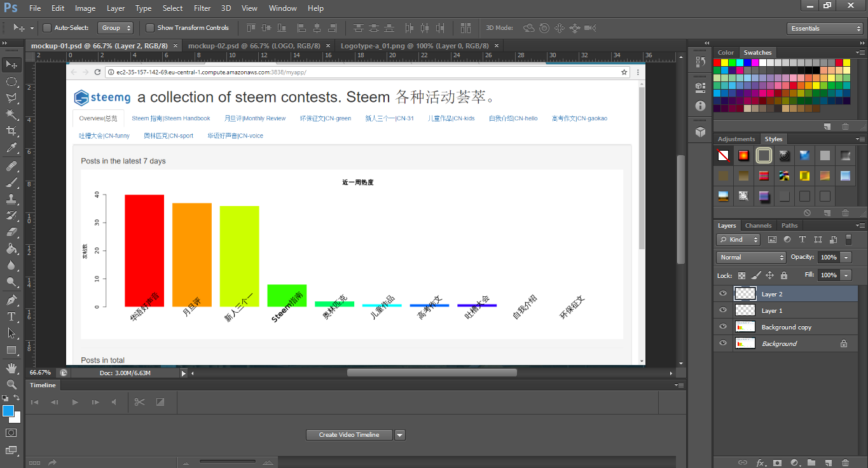Screen dimensions: 868x468
Task: Open the Auto-Select Group dropdown
Action: (x=115, y=28)
